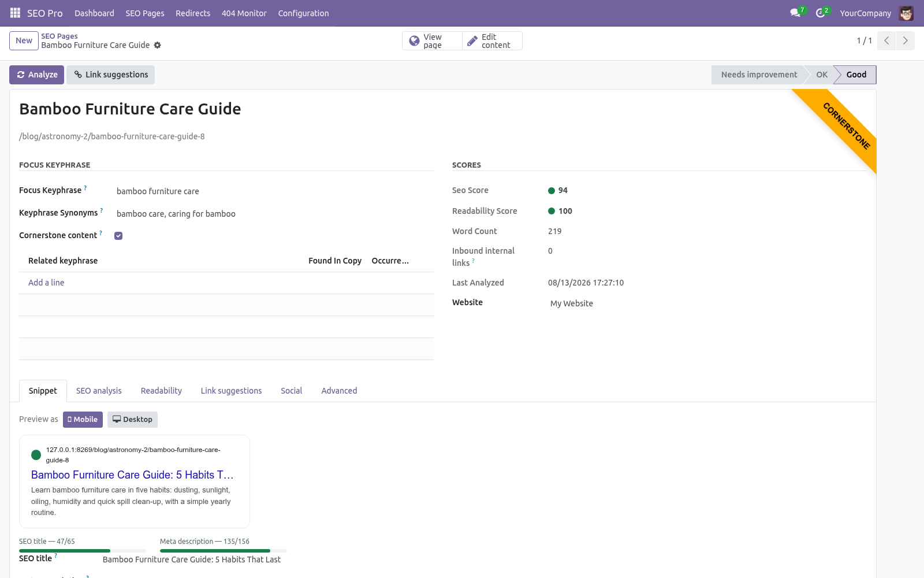
Task: Open the Social tab
Action: 292,391
